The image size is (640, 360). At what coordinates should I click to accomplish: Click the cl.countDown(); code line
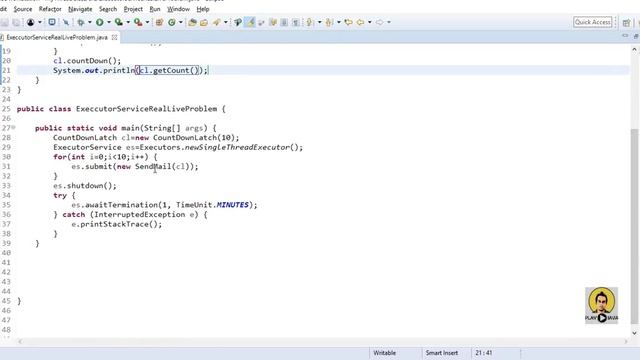point(87,60)
